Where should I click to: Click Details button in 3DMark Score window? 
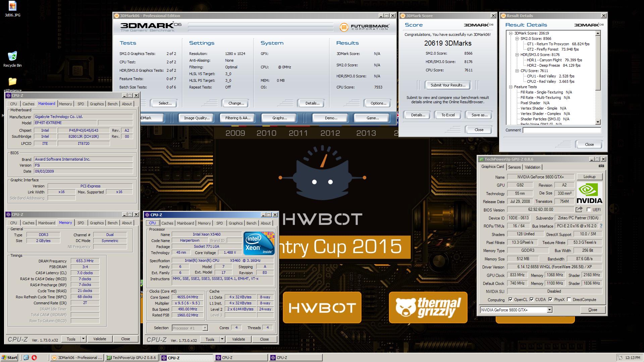(418, 115)
